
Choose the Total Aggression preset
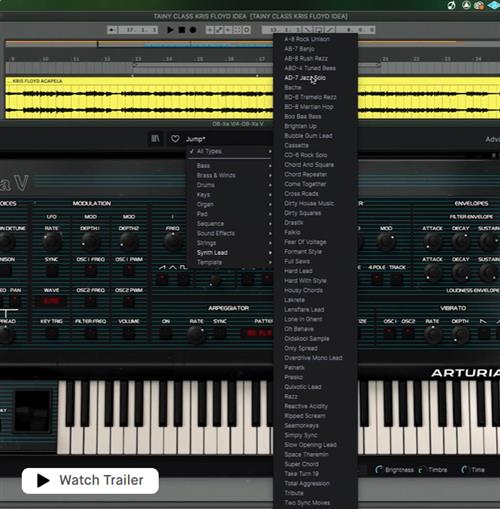click(x=315, y=483)
